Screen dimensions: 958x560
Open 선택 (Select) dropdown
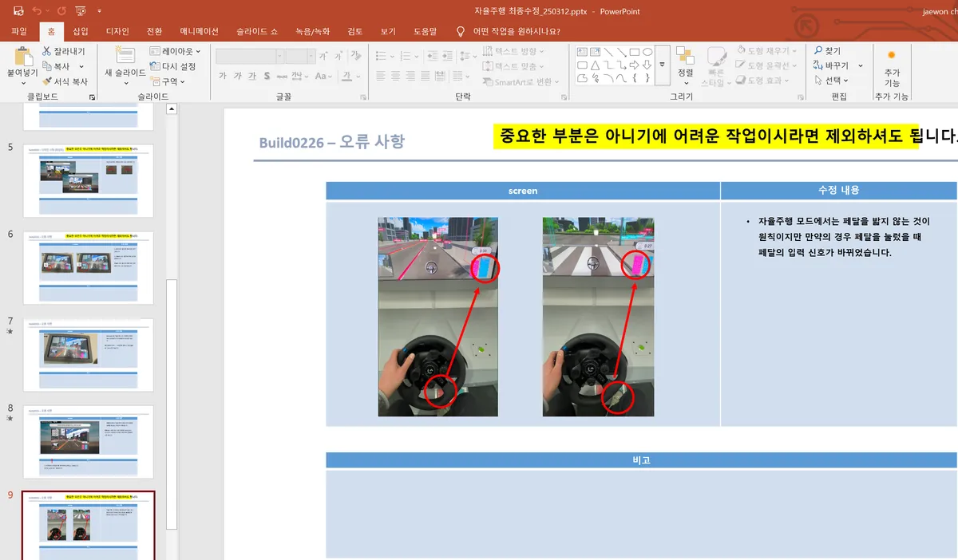[832, 81]
